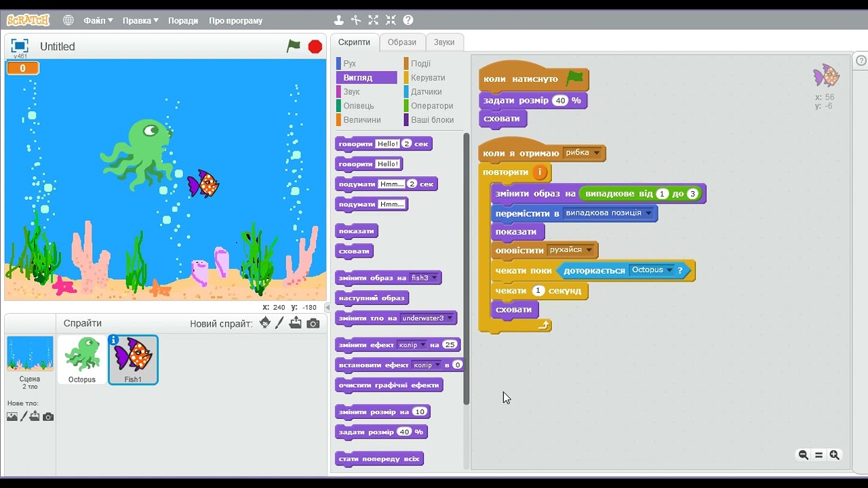
Task: Click the наступний образ palette block
Action: point(372,298)
